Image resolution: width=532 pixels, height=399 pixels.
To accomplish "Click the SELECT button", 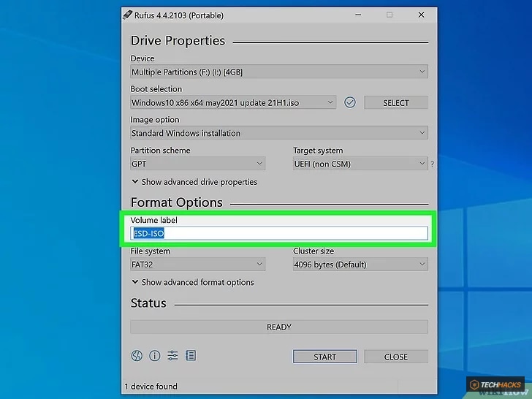I will [x=396, y=102].
